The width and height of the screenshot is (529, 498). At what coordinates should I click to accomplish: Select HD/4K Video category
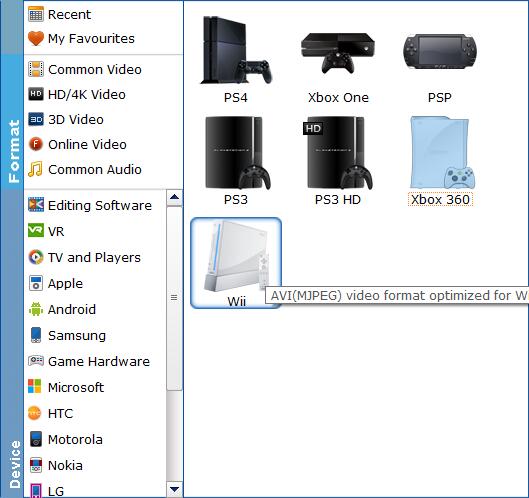(x=77, y=94)
